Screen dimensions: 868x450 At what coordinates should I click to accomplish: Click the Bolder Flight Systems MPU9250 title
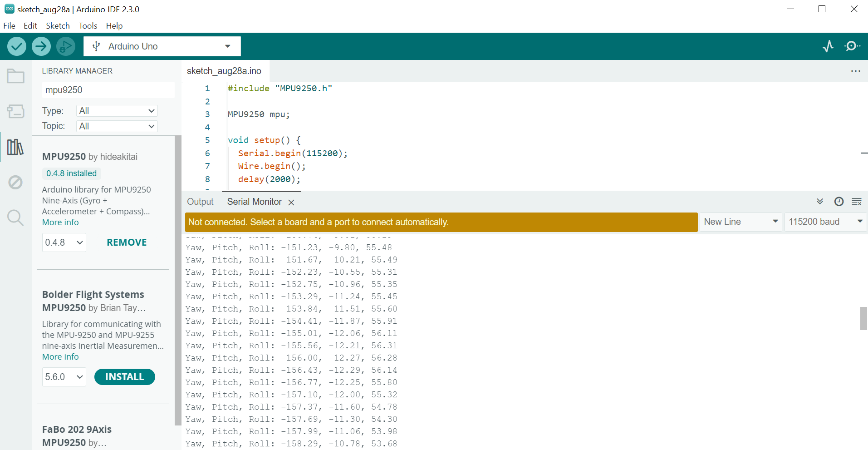[94, 301]
